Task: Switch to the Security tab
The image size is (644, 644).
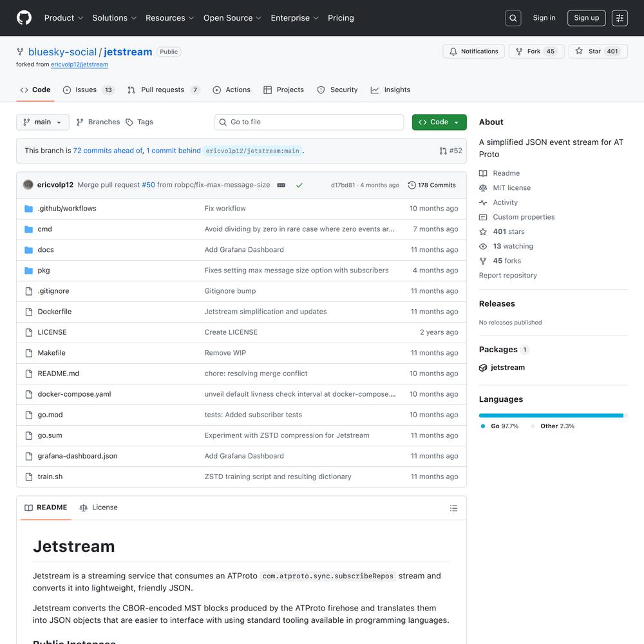Action: click(337, 90)
